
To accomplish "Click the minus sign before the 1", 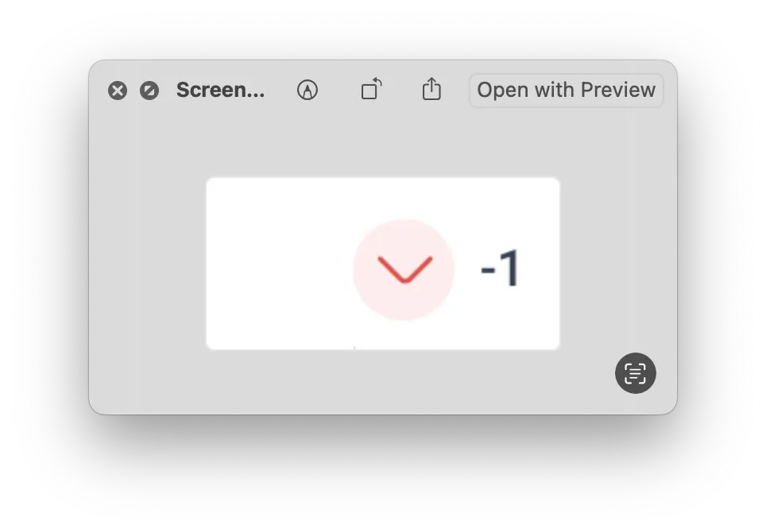I will 488,270.
